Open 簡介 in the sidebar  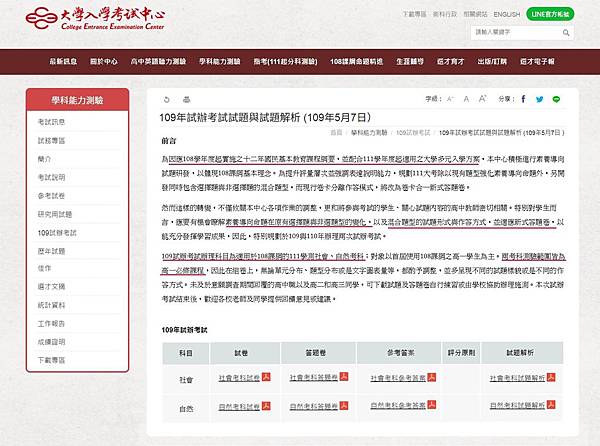[44, 159]
